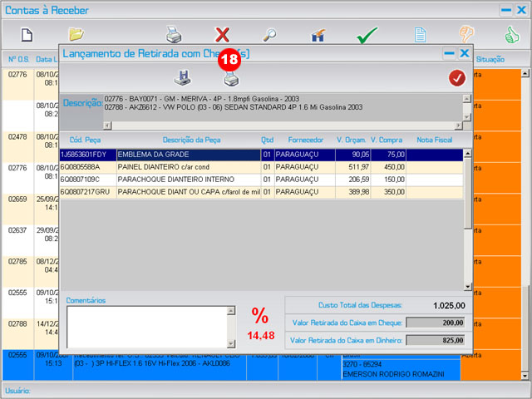Click the up arrow of the Descrição box scrollbar
Viewport: 532px width, 399px height.
pyautogui.click(x=467, y=98)
